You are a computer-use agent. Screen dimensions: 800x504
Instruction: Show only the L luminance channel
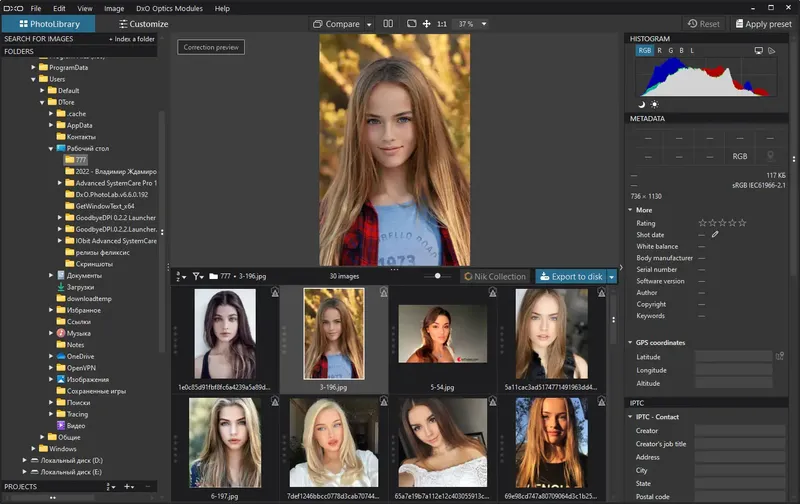(692, 49)
